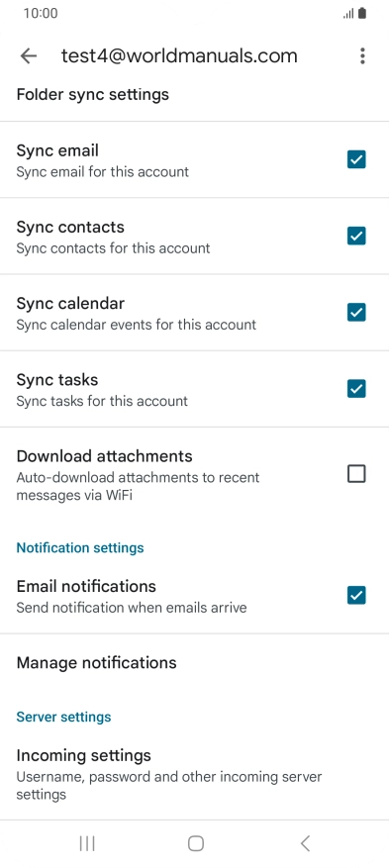This screenshot has height=868, width=389.
Task: Enable the Download attachments checkbox
Action: (356, 474)
